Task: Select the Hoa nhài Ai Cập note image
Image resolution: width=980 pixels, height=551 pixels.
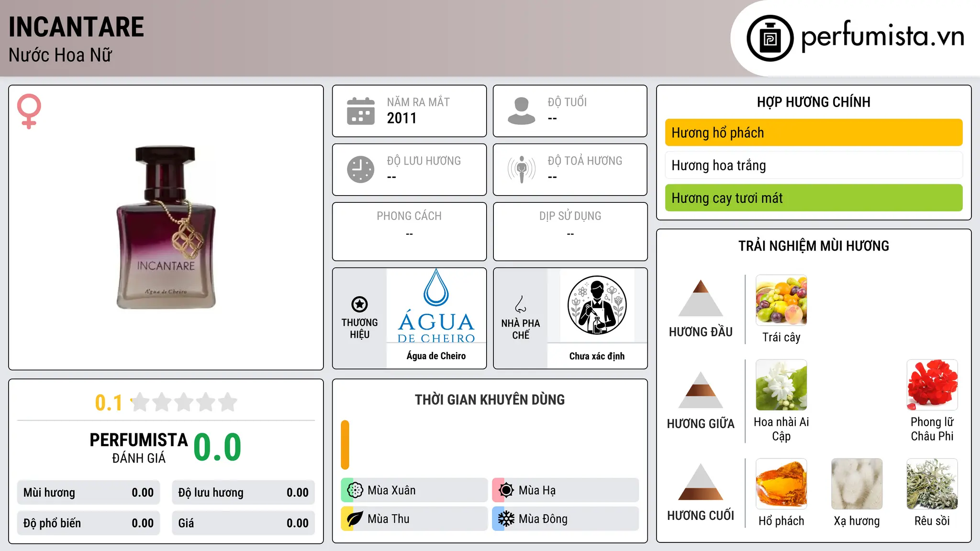Action: tap(781, 385)
